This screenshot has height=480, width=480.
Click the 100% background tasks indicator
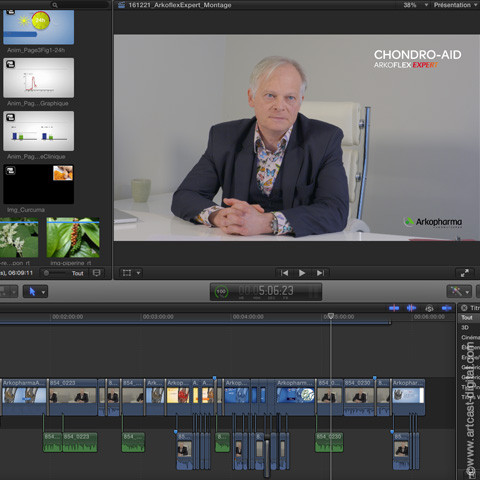(221, 292)
